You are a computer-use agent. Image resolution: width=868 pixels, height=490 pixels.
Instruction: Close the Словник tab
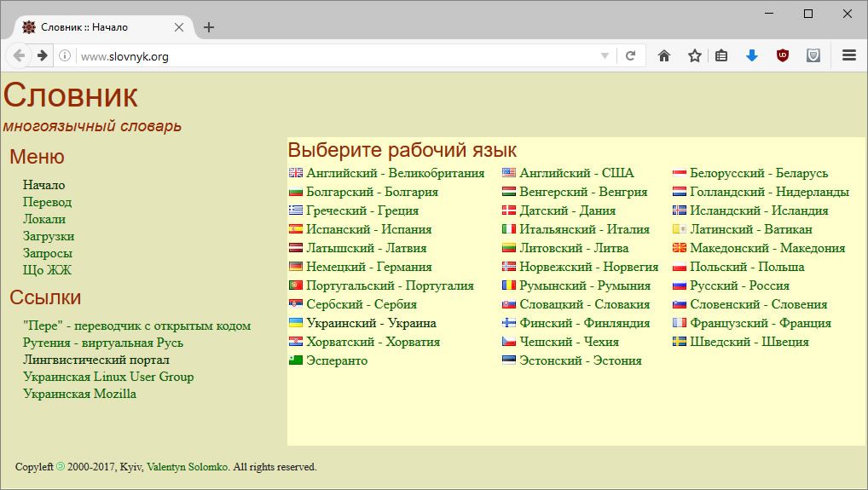(x=179, y=27)
